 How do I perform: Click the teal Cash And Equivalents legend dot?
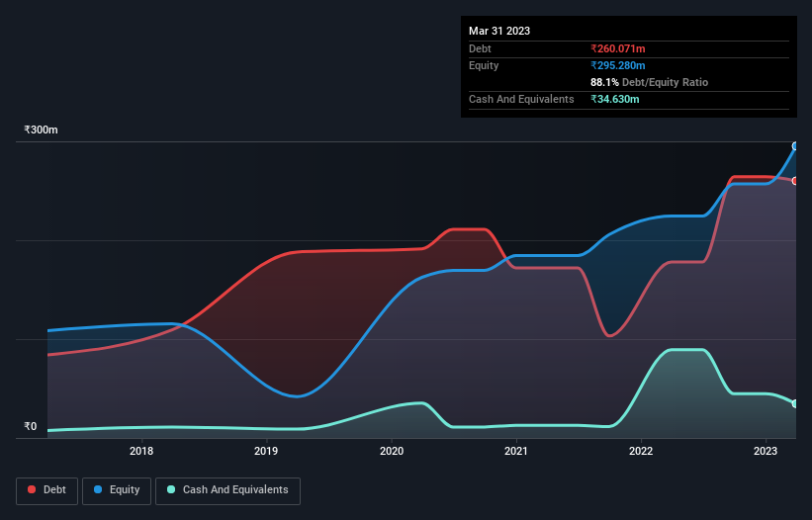[x=171, y=489]
